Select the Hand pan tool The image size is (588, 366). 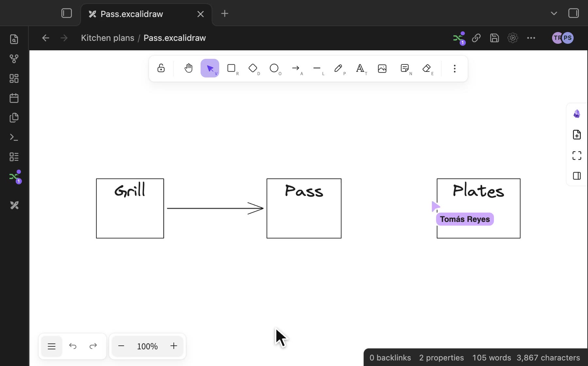click(x=188, y=68)
